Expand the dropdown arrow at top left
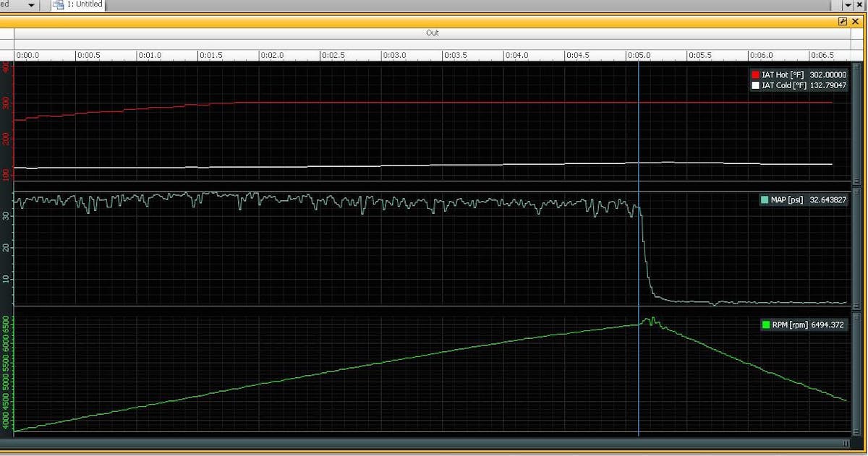Image resolution: width=868 pixels, height=456 pixels. click(x=31, y=5)
